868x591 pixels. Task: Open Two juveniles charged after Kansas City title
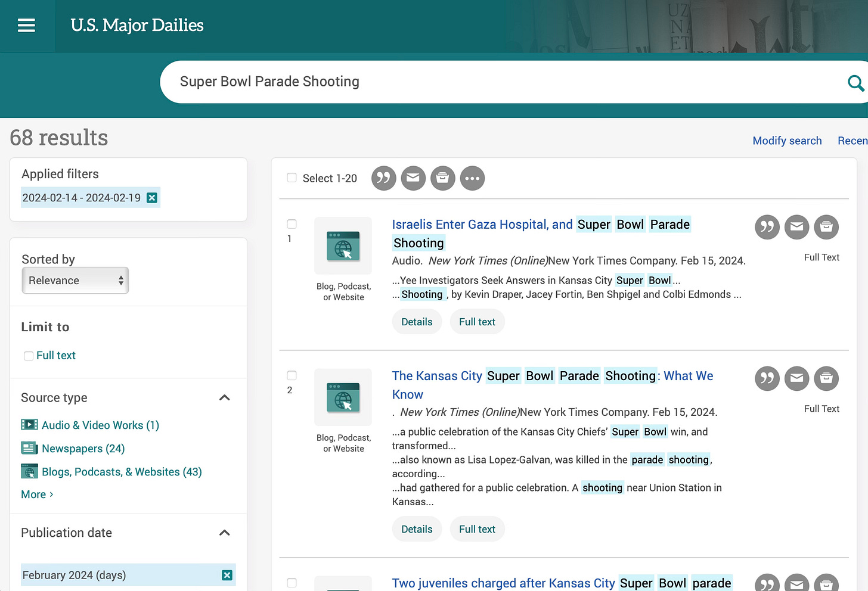(562, 583)
